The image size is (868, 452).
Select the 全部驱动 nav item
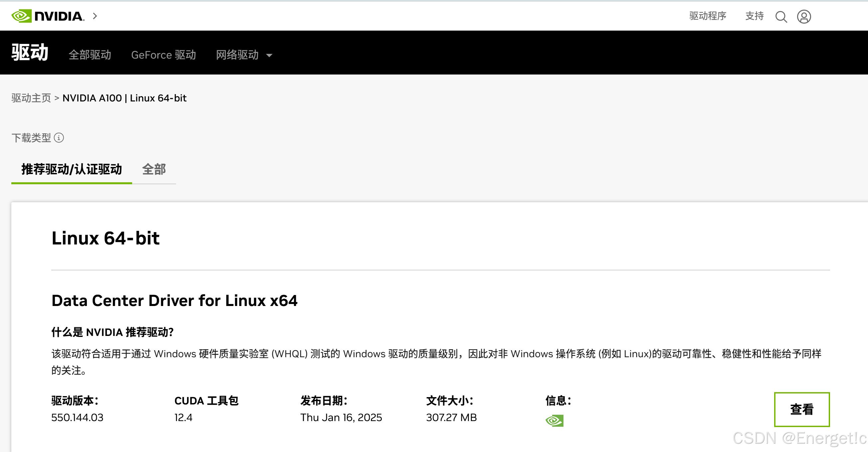90,55
